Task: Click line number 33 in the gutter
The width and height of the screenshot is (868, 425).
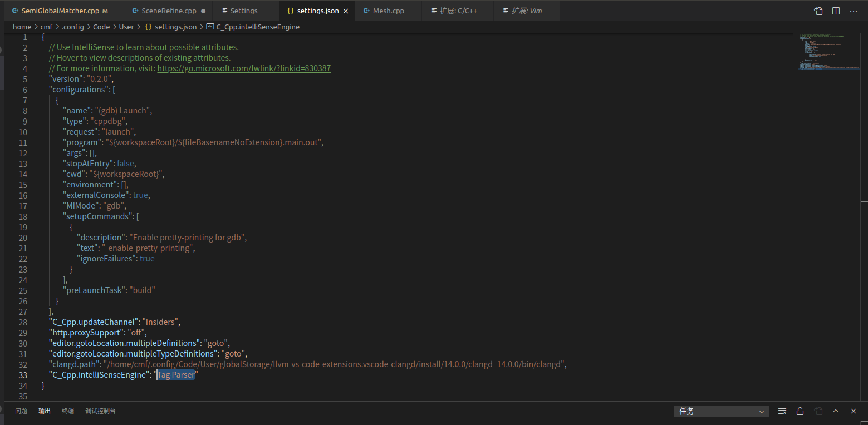Action: click(23, 375)
